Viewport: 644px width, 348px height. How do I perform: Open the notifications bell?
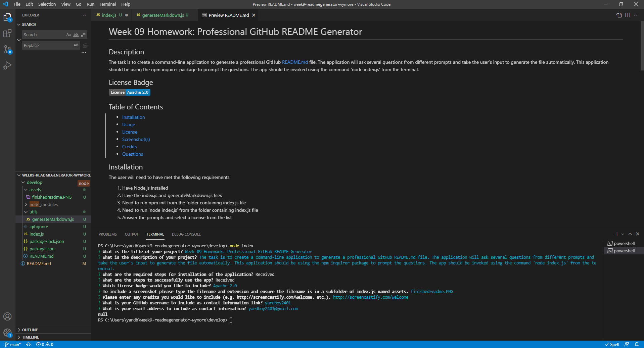pyautogui.click(x=637, y=344)
